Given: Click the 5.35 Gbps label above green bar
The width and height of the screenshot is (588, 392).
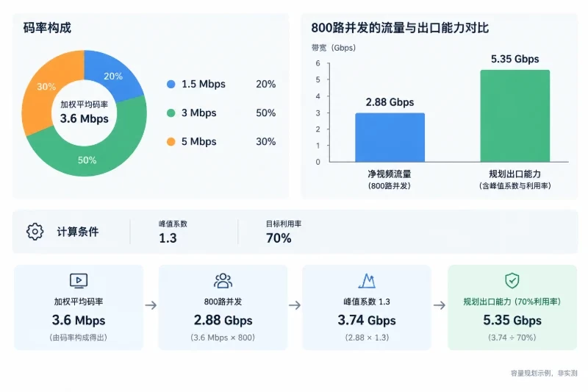Looking at the screenshot, I should (x=515, y=59).
